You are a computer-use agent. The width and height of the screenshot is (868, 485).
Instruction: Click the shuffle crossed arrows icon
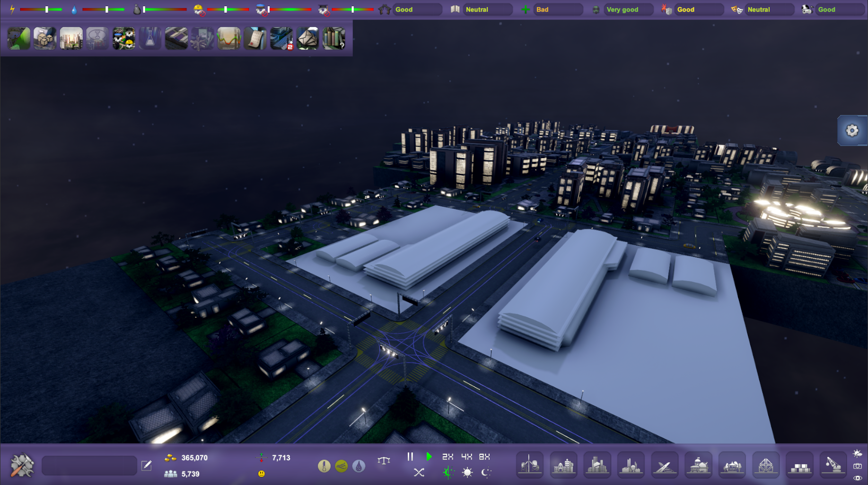(419, 472)
